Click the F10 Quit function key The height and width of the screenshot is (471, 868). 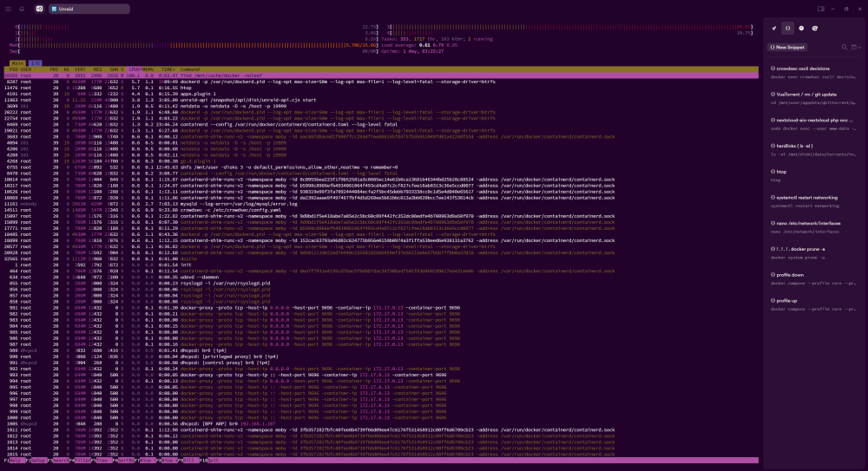210,461
